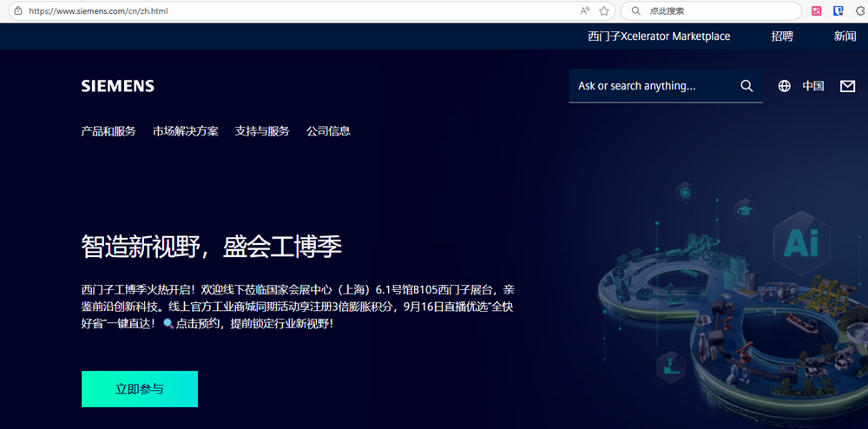
Task: Click the globe region icon
Action: 785,86
